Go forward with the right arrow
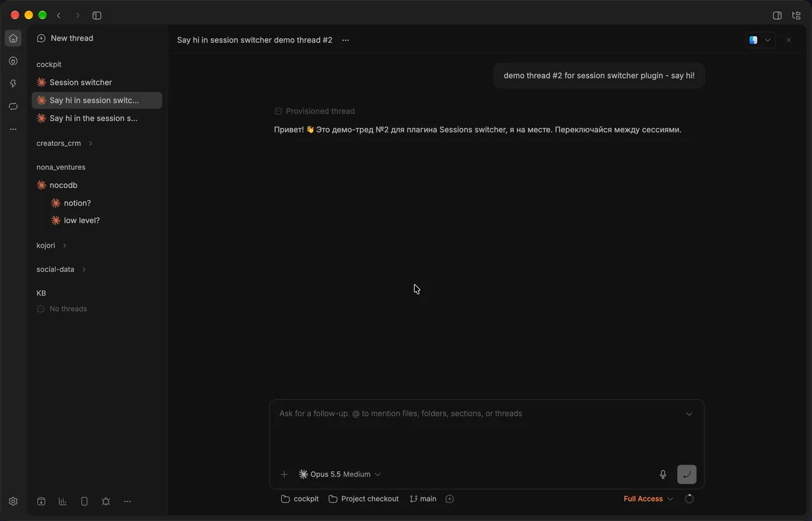Image resolution: width=812 pixels, height=521 pixels. pyautogui.click(x=78, y=15)
